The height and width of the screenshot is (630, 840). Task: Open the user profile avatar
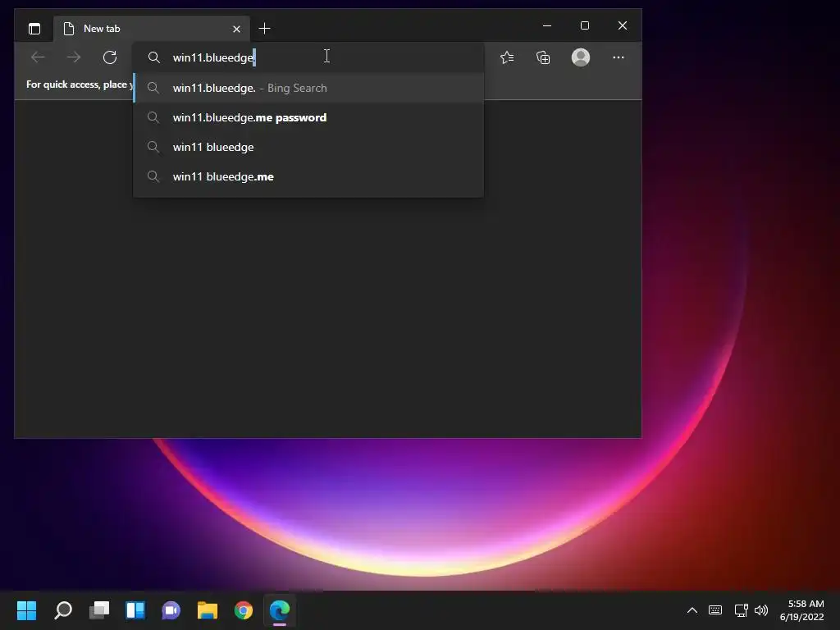[x=581, y=57]
